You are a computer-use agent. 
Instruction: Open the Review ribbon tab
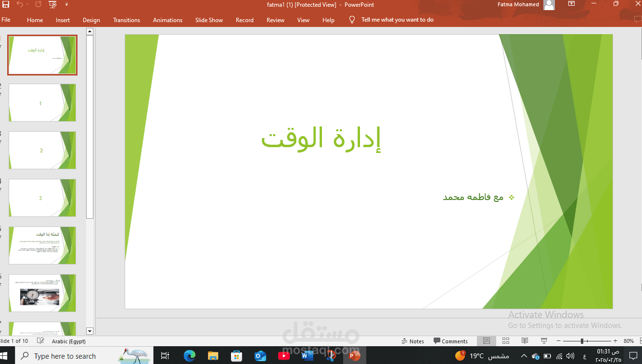(275, 20)
